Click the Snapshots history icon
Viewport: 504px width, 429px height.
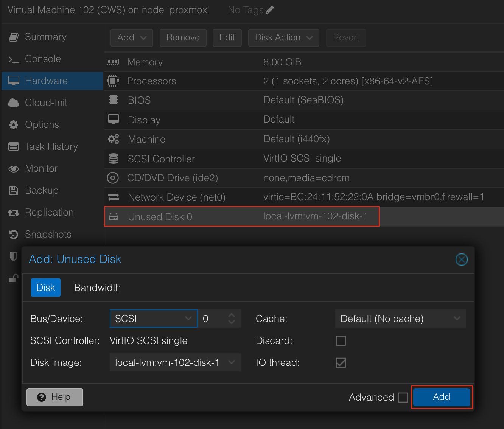(14, 235)
